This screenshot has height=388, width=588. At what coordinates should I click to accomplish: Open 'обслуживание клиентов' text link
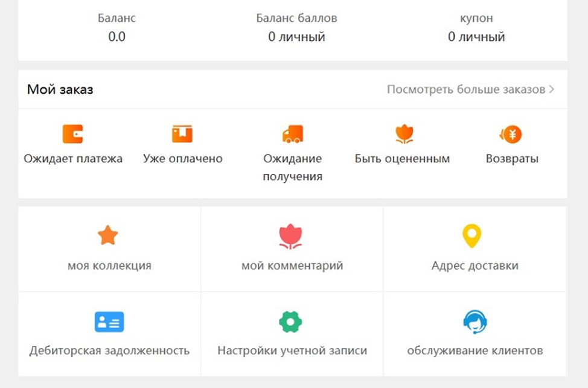(x=475, y=349)
